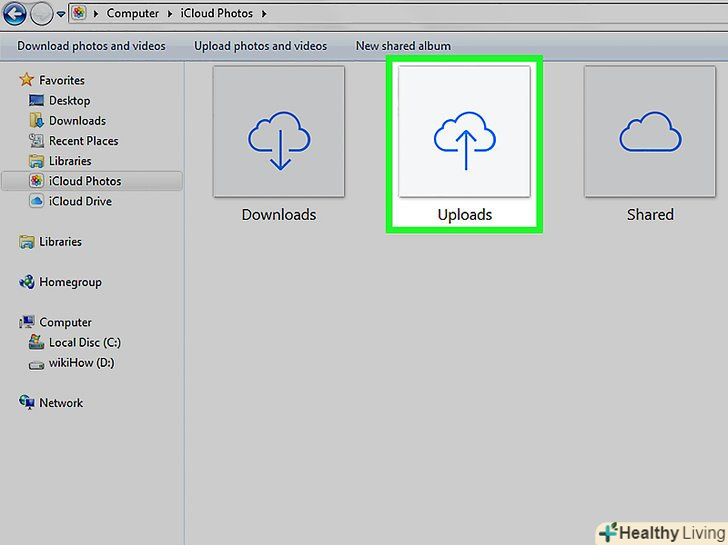Click the Local Disc (C:) drive icon
The image size is (728, 545).
click(36, 342)
